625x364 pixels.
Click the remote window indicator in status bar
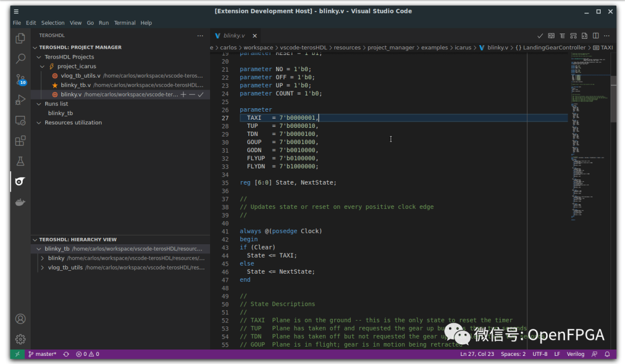[x=17, y=354]
